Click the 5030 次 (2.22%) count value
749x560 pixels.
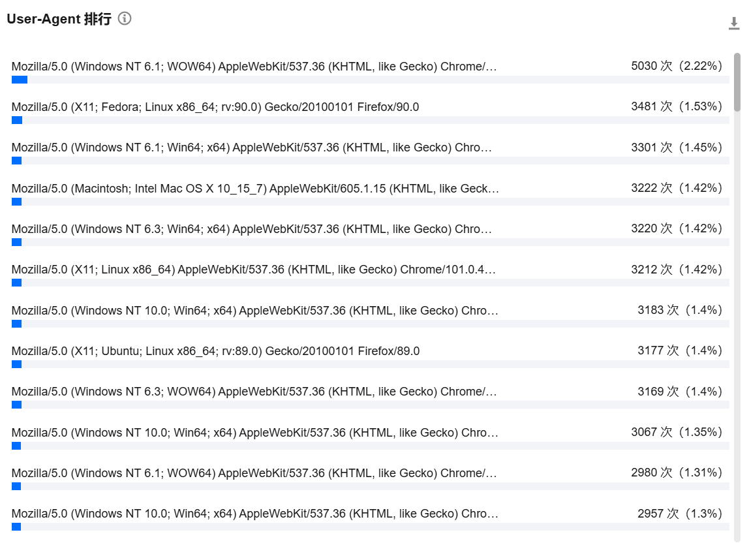[x=677, y=66]
